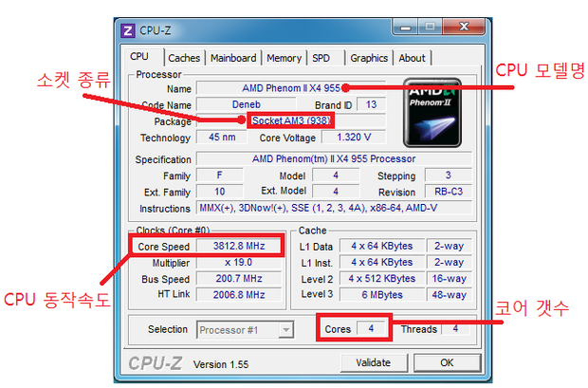Image resolution: width=588 pixels, height=388 pixels.
Task: Click the Level 2 value 4 x 512 KBytes
Action: pyautogui.click(x=382, y=279)
